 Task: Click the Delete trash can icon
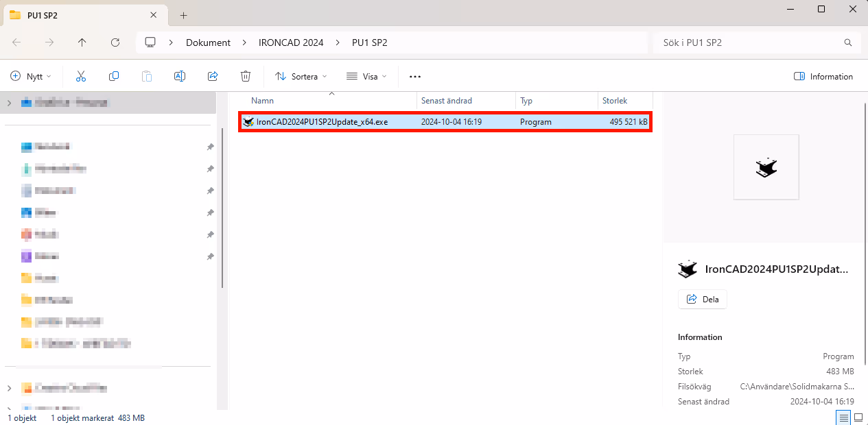click(x=246, y=76)
